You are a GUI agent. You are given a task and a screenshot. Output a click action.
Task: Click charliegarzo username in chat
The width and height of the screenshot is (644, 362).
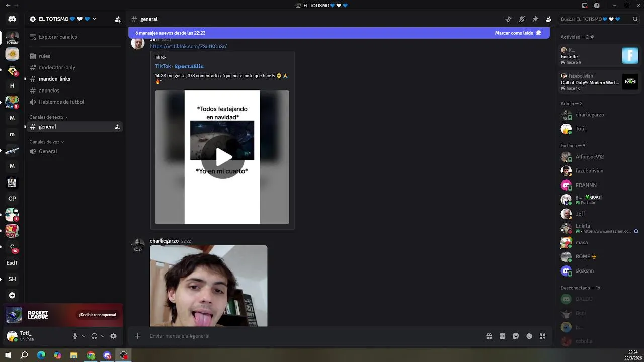(164, 241)
